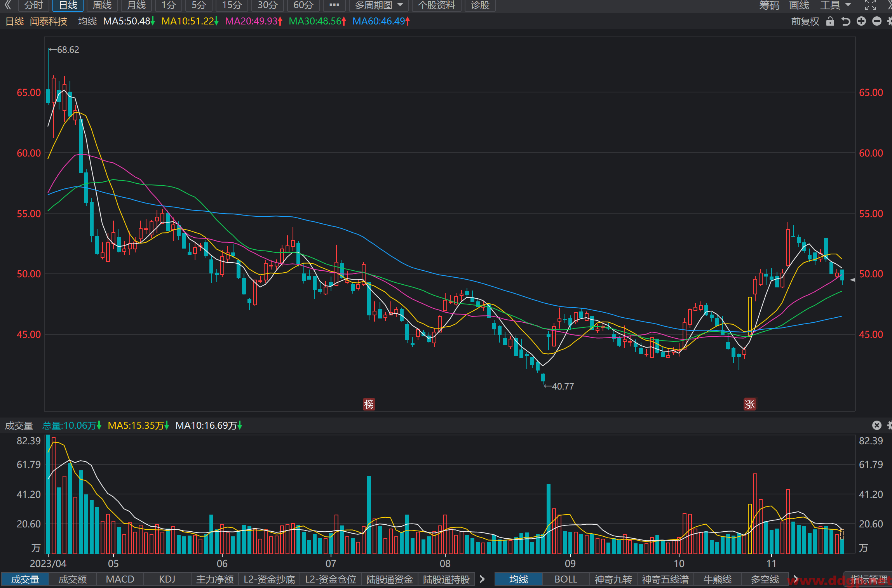
Task: Switch main indicator to BOLL
Action: click(x=566, y=579)
